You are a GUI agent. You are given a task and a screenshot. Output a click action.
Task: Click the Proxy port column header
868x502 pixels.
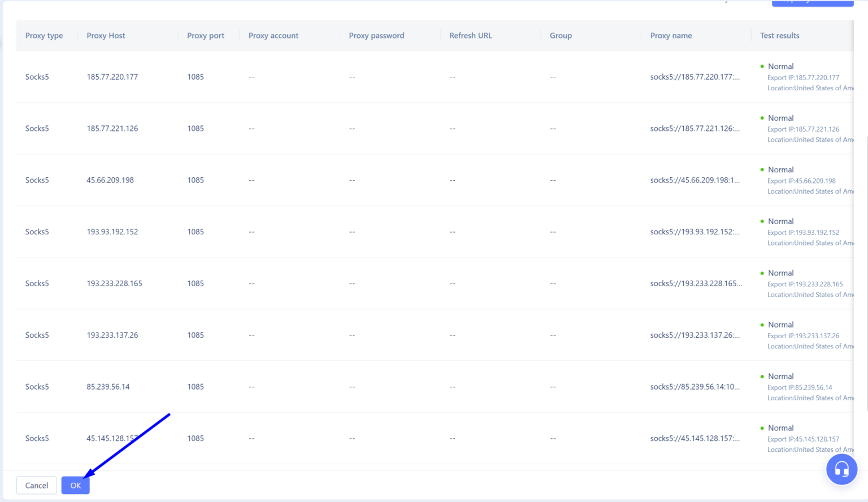coord(205,35)
